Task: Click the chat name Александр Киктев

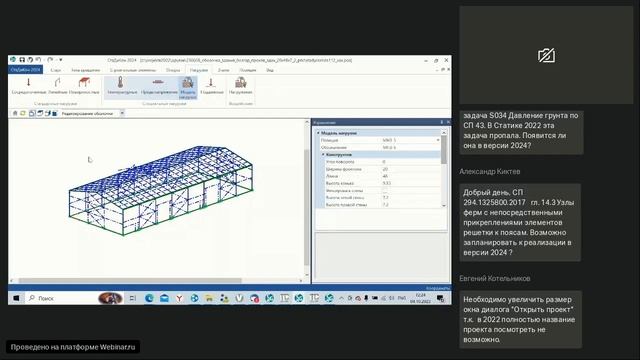Action: click(489, 171)
